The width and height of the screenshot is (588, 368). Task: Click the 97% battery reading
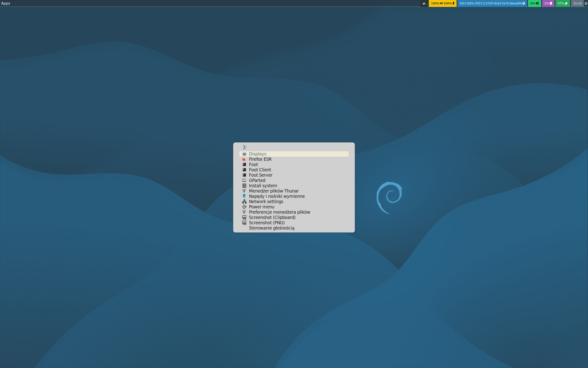[561, 3]
